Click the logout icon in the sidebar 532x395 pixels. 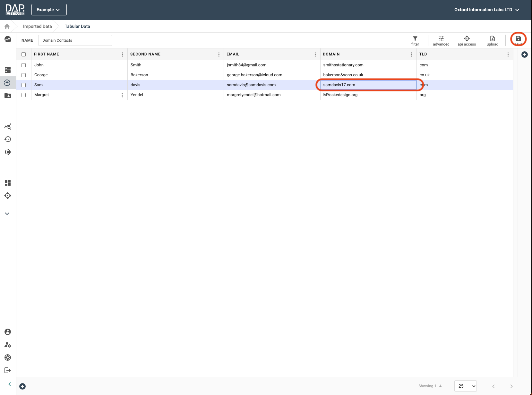[x=8, y=370]
